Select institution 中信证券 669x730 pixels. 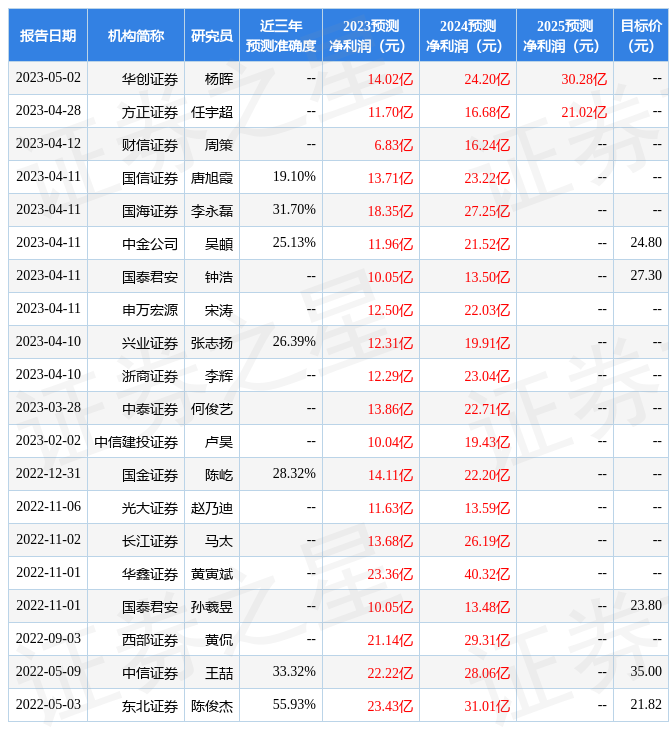click(x=150, y=674)
